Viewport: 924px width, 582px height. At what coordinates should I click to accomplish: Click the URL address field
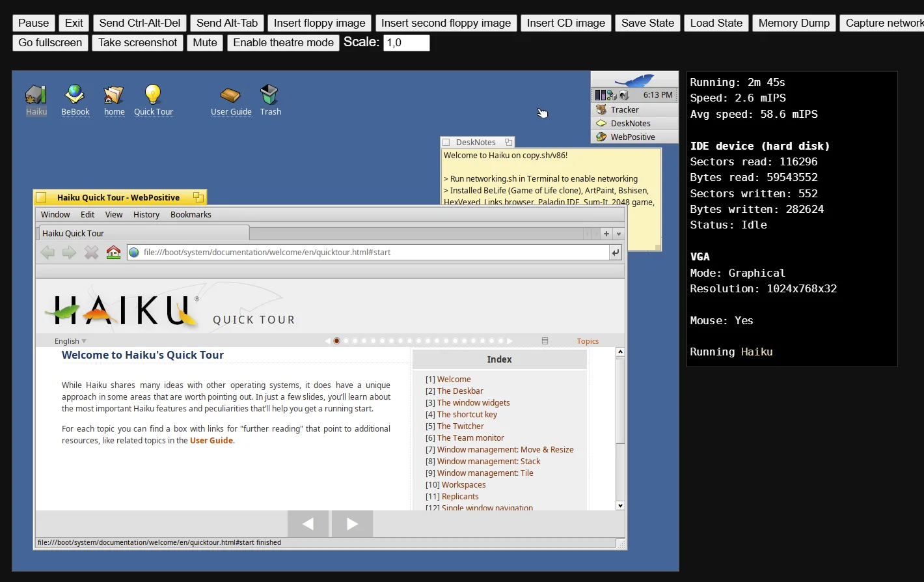[368, 253]
